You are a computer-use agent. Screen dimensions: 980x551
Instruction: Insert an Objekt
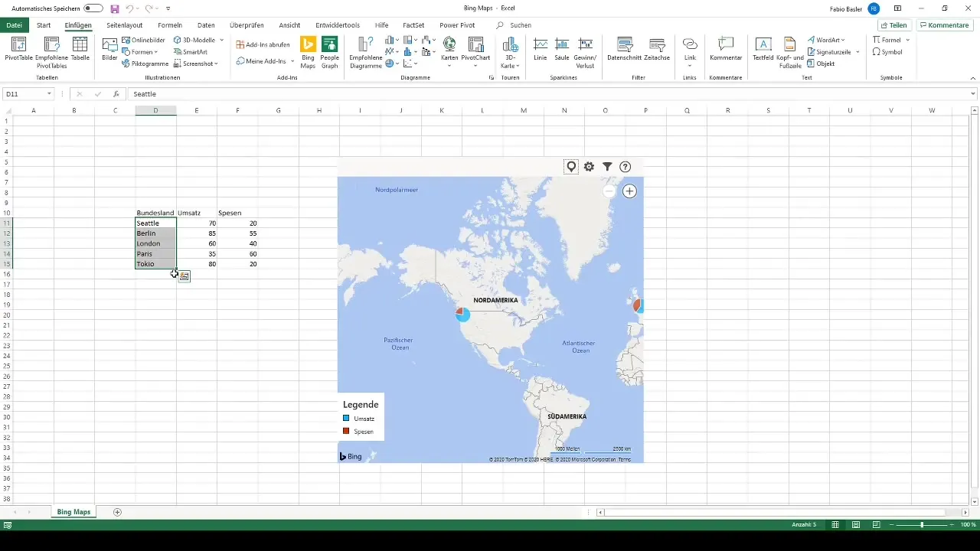821,64
